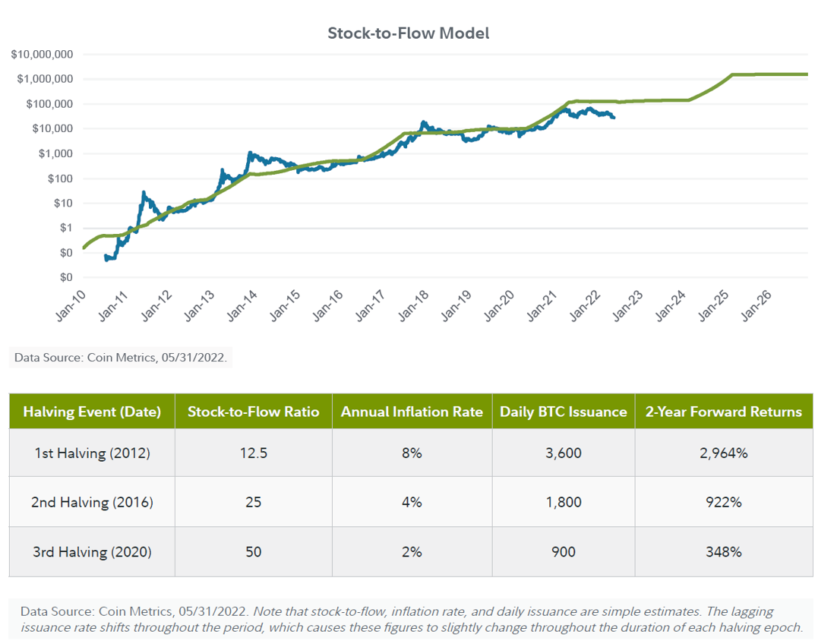Click the 2-Year Forward Returns column header
Viewport: 837px width, 644px height.
(x=723, y=412)
